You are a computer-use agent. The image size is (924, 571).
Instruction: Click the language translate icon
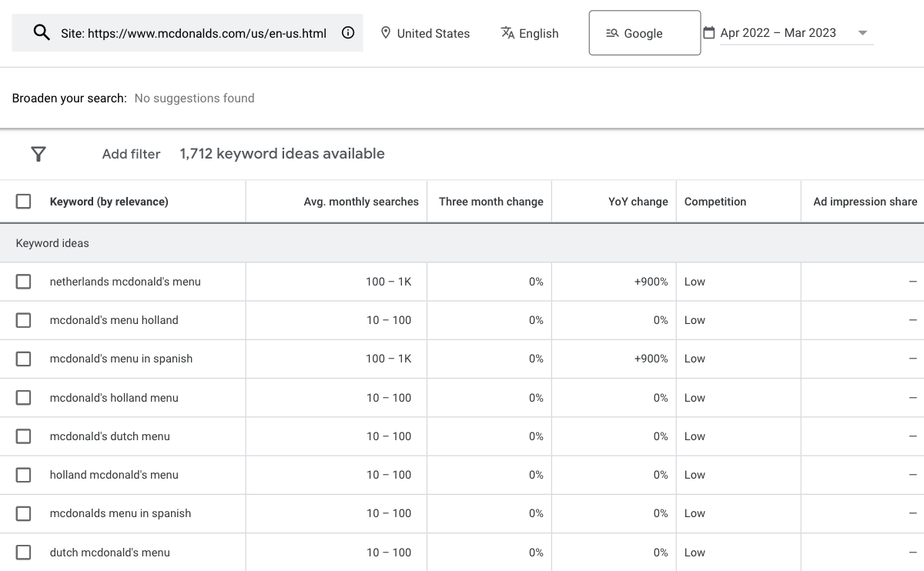click(x=507, y=33)
